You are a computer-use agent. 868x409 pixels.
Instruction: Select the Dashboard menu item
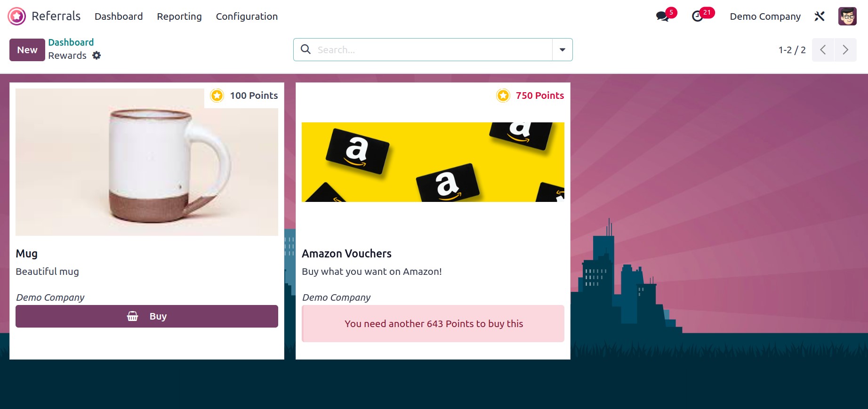point(119,16)
